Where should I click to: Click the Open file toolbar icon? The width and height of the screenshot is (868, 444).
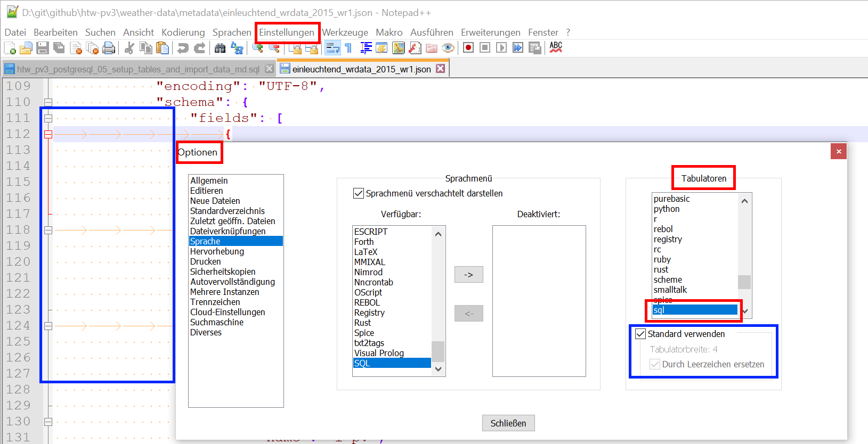26,48
